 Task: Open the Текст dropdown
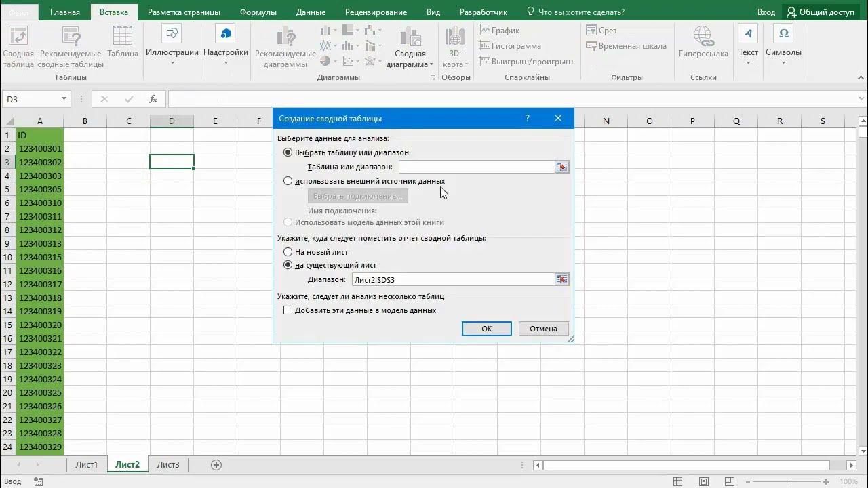coord(748,45)
